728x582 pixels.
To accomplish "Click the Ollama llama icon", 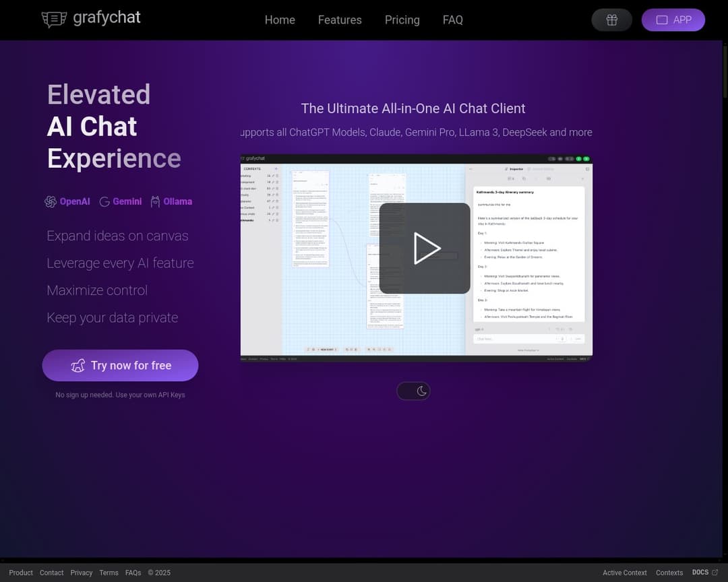I will tap(155, 201).
